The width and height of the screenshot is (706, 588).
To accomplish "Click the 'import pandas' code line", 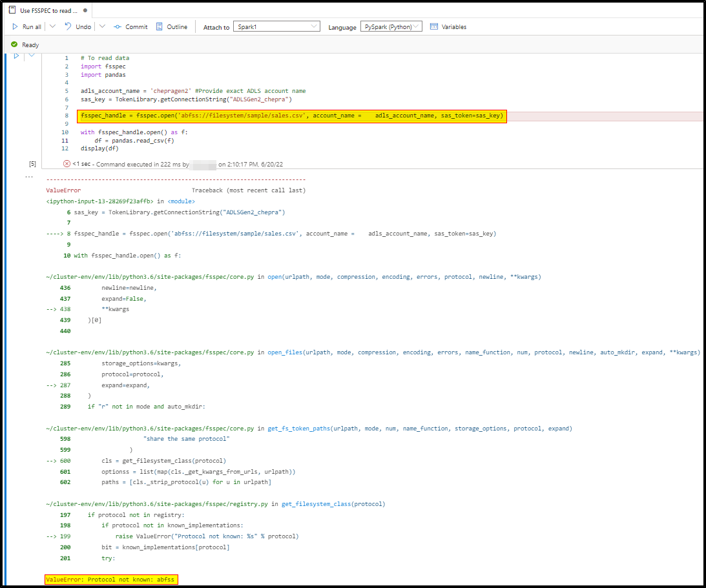I will pyautogui.click(x=103, y=75).
